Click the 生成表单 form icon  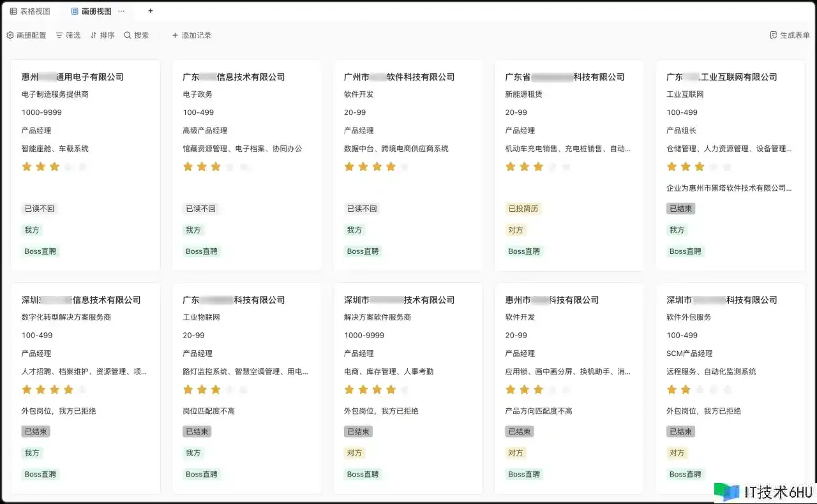pyautogui.click(x=774, y=36)
